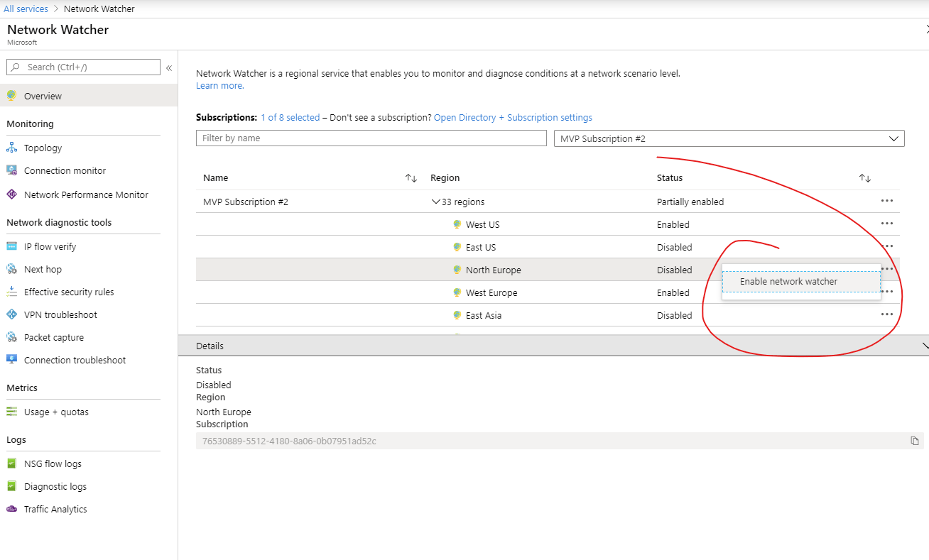Open the VPN troubleshoot icon
929x560 pixels.
click(x=11, y=314)
